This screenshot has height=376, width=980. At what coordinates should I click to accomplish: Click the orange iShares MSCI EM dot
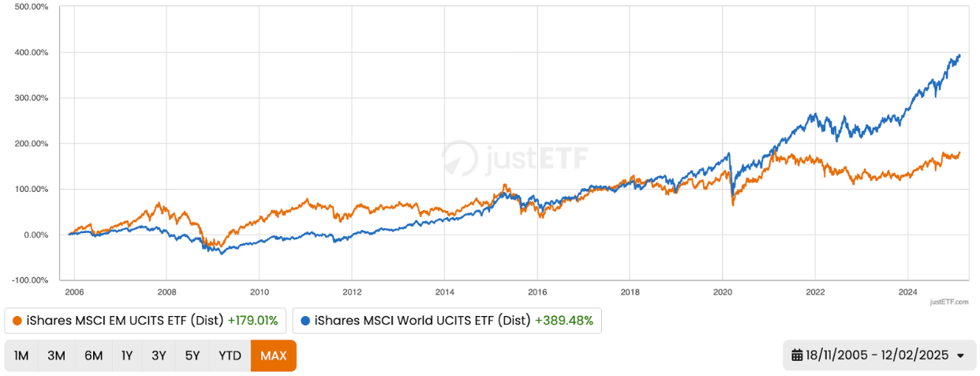pos(17,321)
